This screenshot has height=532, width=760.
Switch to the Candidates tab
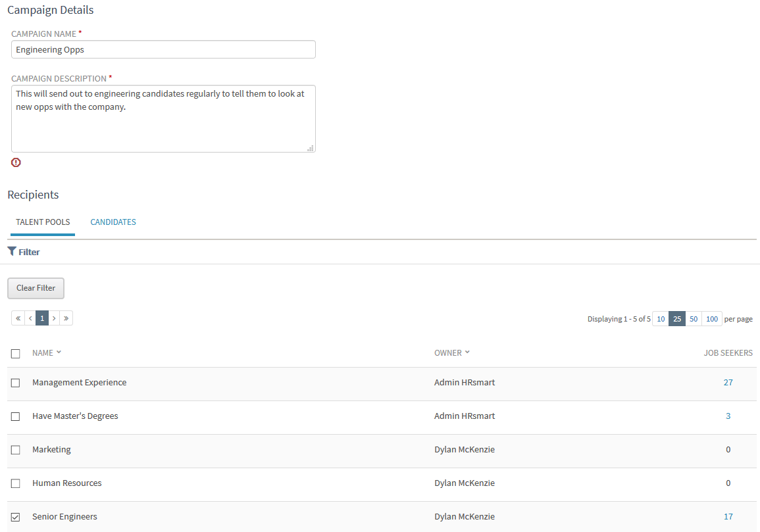click(x=113, y=222)
